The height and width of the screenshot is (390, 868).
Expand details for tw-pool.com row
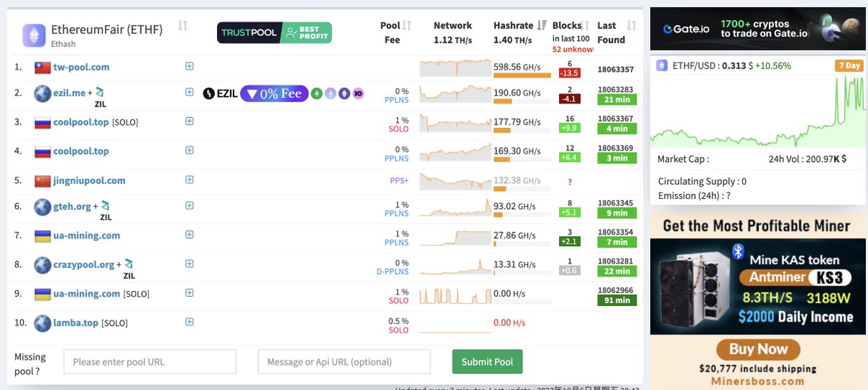190,67
